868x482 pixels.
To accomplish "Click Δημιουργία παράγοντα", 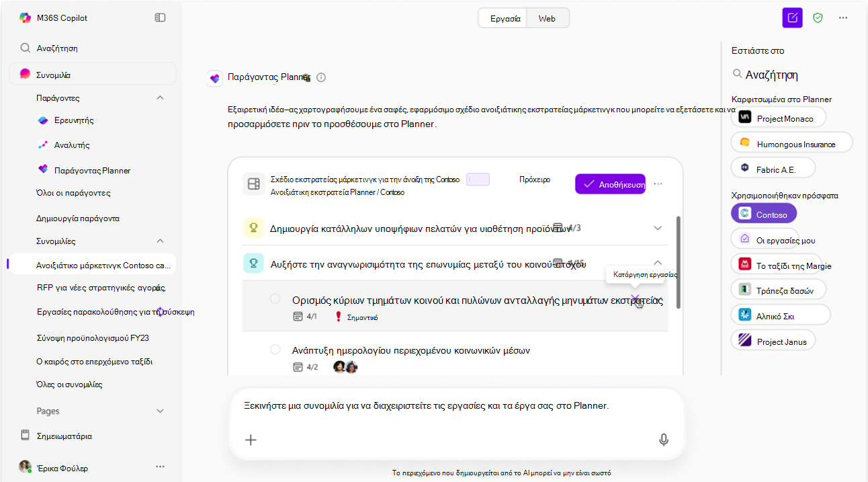I will 78,218.
